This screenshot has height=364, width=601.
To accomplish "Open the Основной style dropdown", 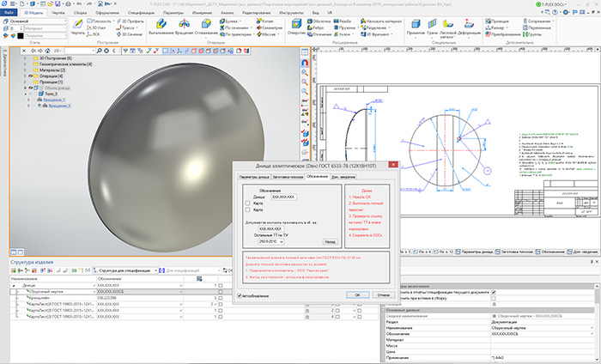I will tap(64, 21).
